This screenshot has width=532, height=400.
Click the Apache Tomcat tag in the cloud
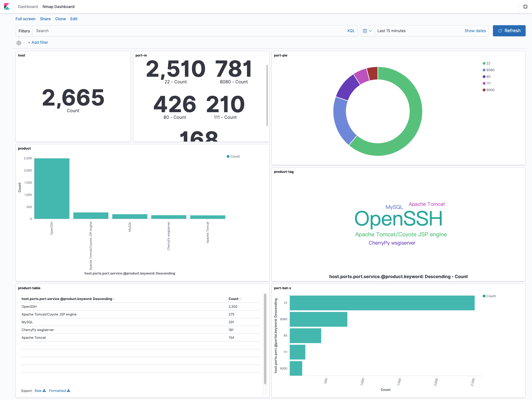[x=427, y=204]
